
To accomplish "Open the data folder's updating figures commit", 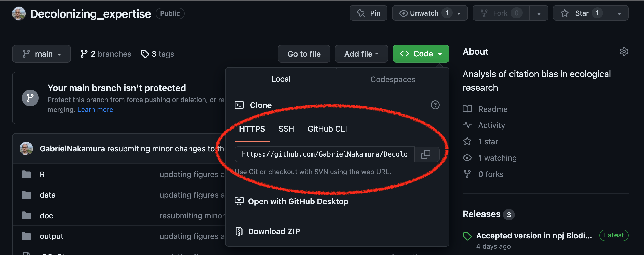I will [192, 195].
